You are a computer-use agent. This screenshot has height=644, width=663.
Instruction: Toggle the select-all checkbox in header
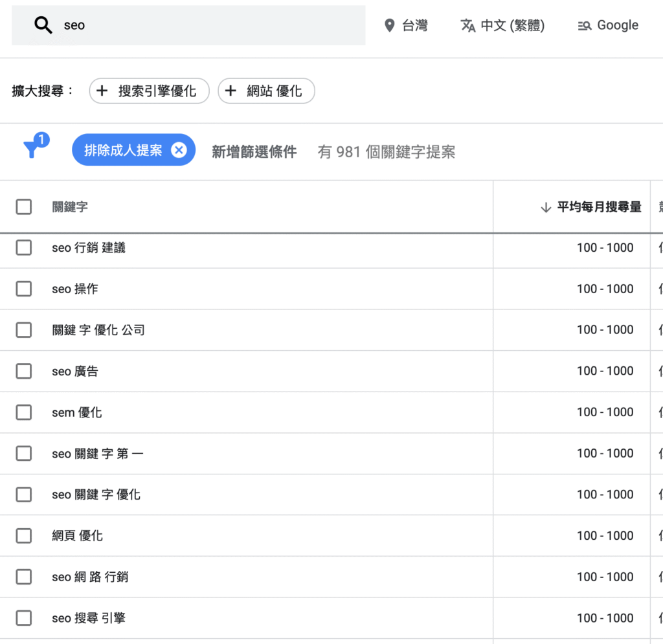pyautogui.click(x=24, y=206)
